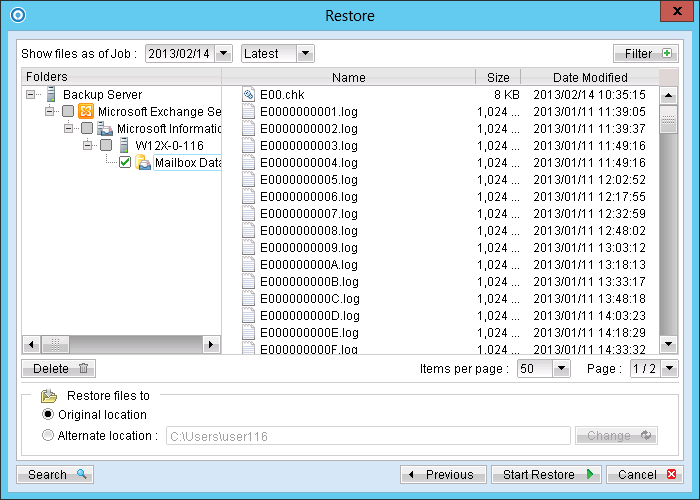Click the E000000000E.log file icon
Image resolution: width=700 pixels, height=500 pixels.
point(249,332)
